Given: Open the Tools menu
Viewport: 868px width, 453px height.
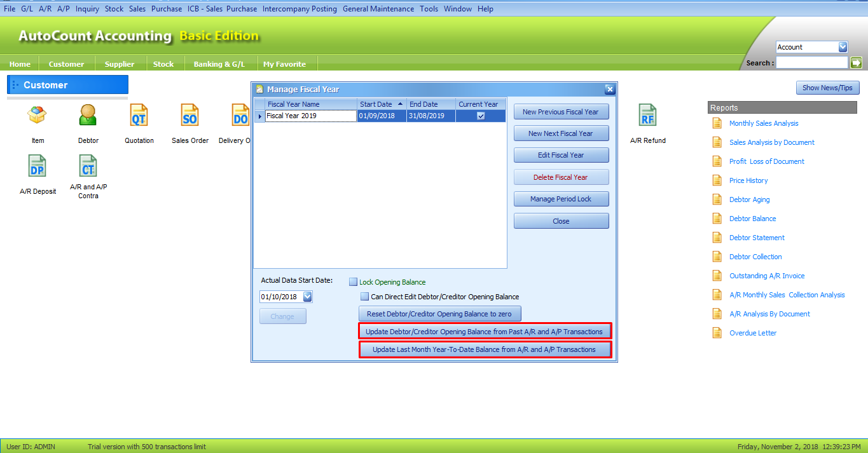Looking at the screenshot, I should click(429, 9).
